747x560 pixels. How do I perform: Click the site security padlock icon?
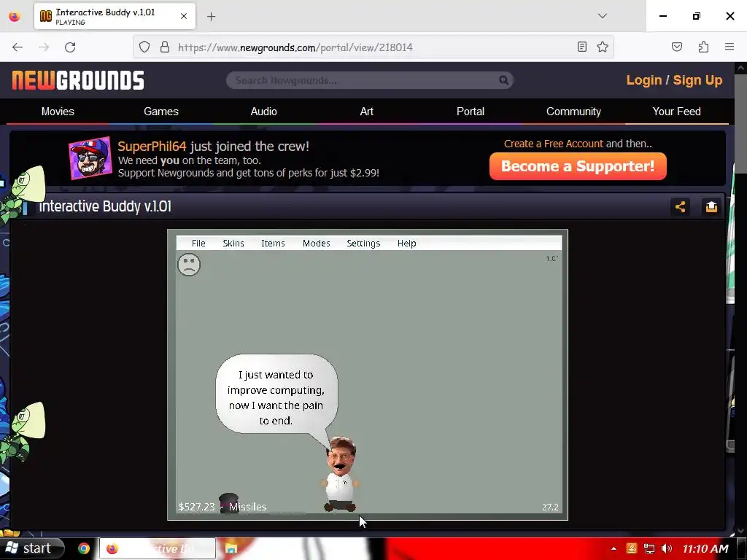coord(165,47)
